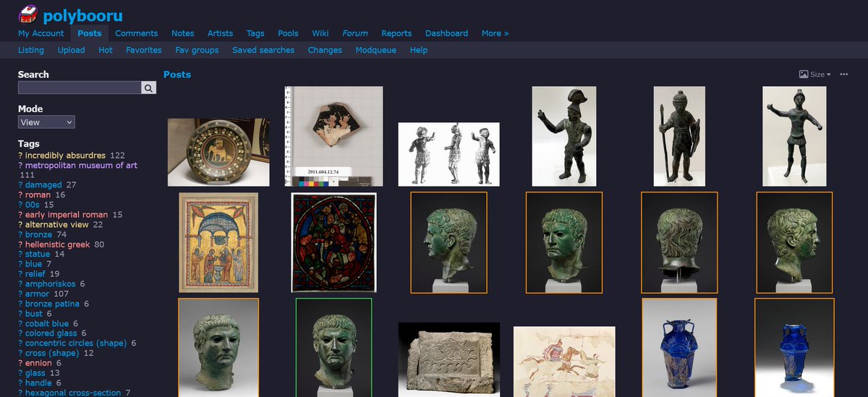Screen dimensions: 868x397
Task: Click the early imperial roman tag
Action: click(x=67, y=215)
